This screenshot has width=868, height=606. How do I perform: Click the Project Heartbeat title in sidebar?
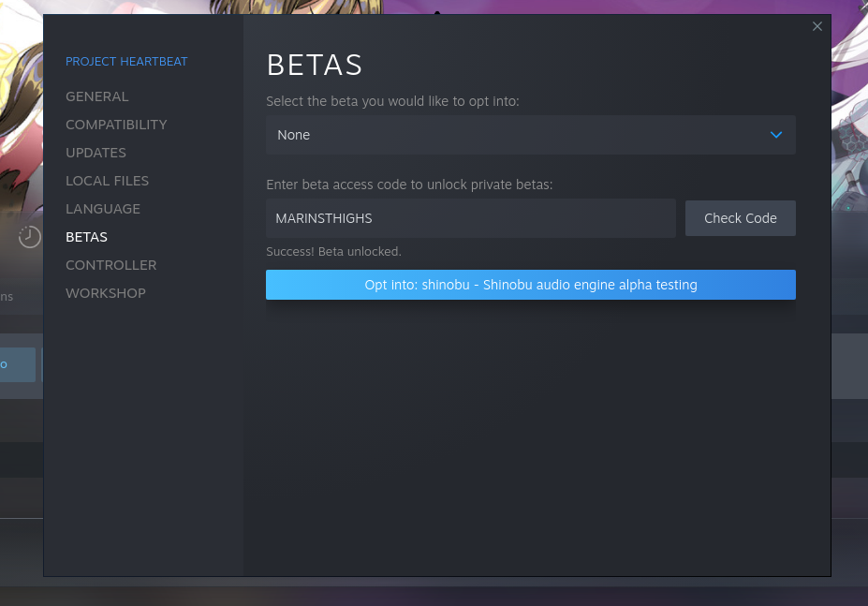[x=126, y=62]
